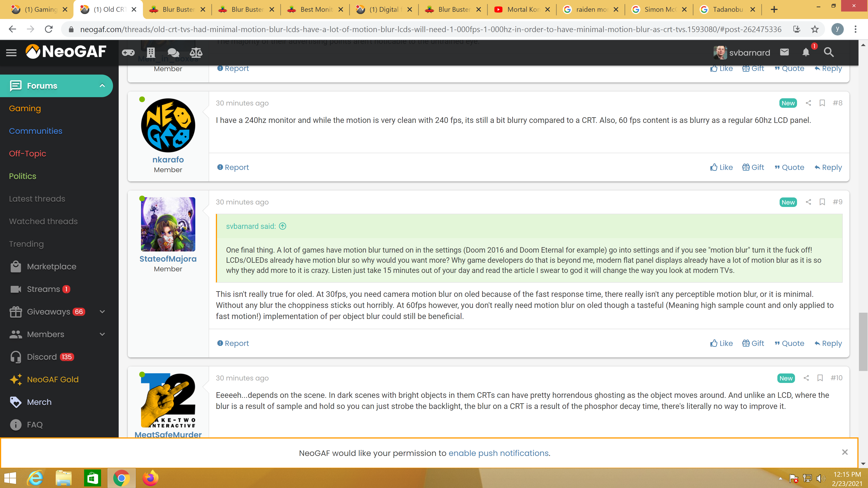
Task: Open StateofMajora's profile from username
Action: pyautogui.click(x=168, y=259)
